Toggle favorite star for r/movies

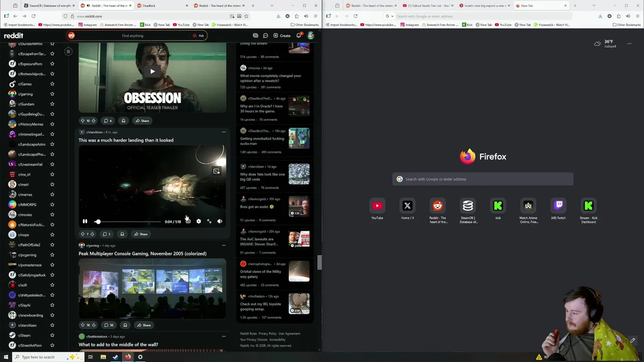pos(52,215)
